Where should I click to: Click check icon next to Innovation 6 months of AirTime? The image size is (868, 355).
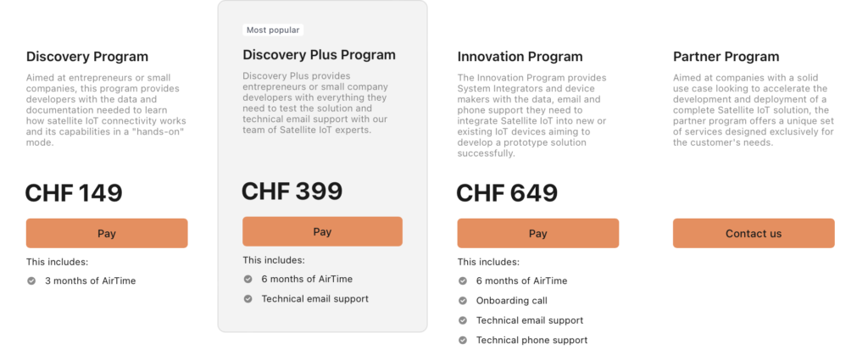pyautogui.click(x=463, y=281)
